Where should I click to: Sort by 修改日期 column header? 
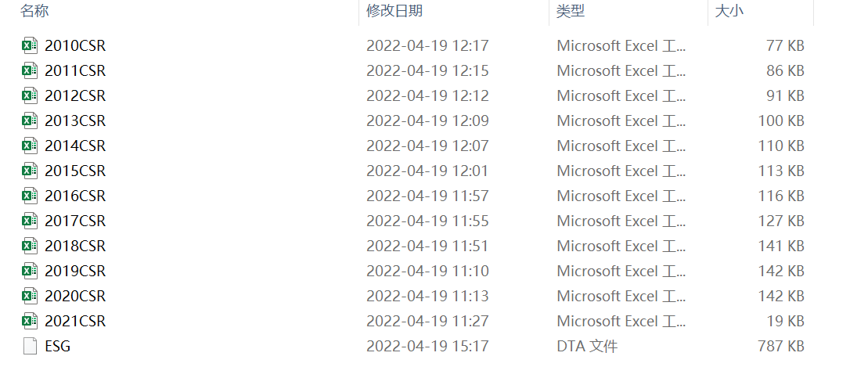click(394, 11)
